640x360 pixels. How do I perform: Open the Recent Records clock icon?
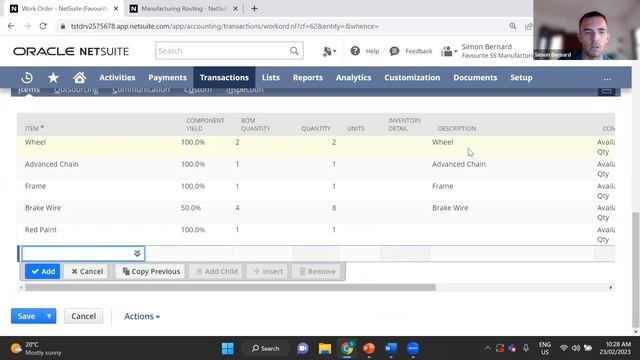click(27, 78)
